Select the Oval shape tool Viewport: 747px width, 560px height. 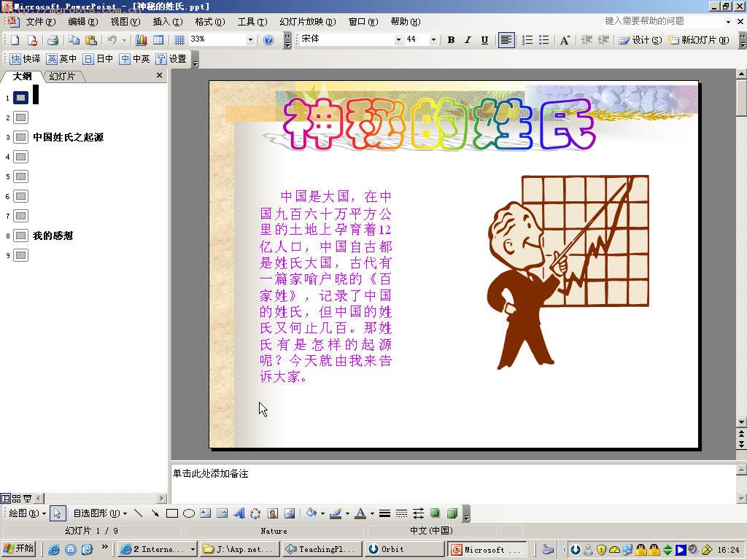pos(189,513)
